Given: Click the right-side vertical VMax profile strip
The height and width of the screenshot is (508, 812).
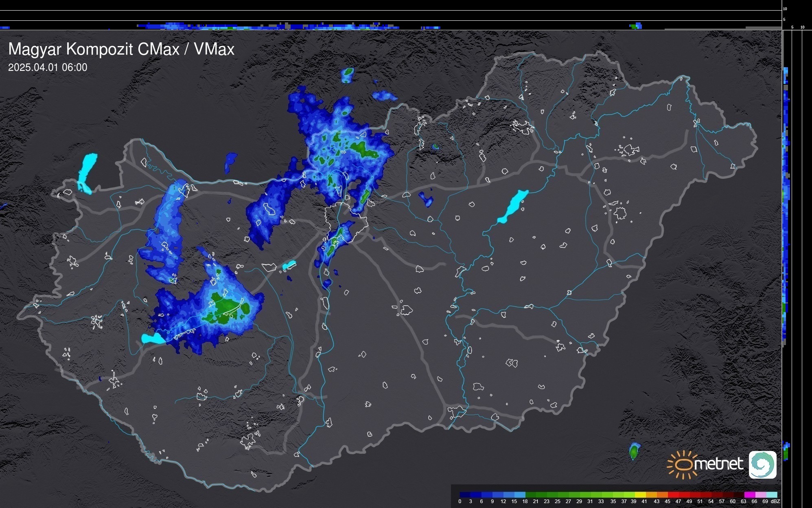Looking at the screenshot, I should [x=786, y=204].
